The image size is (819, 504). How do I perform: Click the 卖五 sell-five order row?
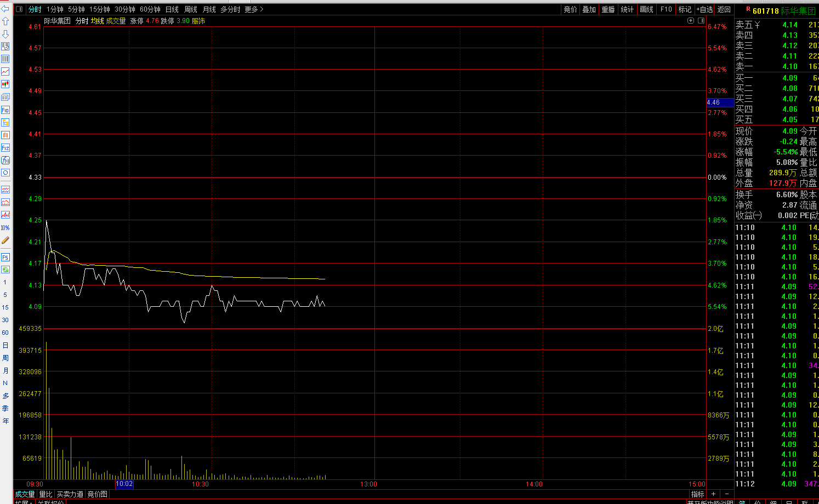[777, 25]
